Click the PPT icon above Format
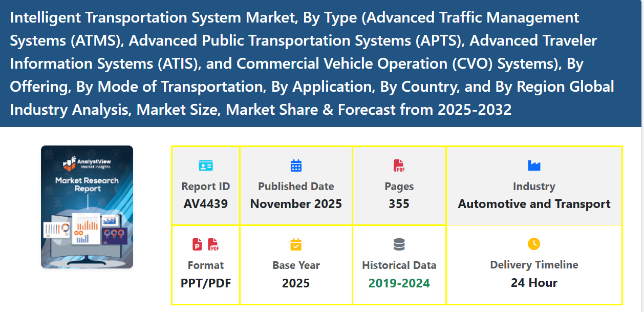The width and height of the screenshot is (644, 312). pyautogui.click(x=198, y=245)
